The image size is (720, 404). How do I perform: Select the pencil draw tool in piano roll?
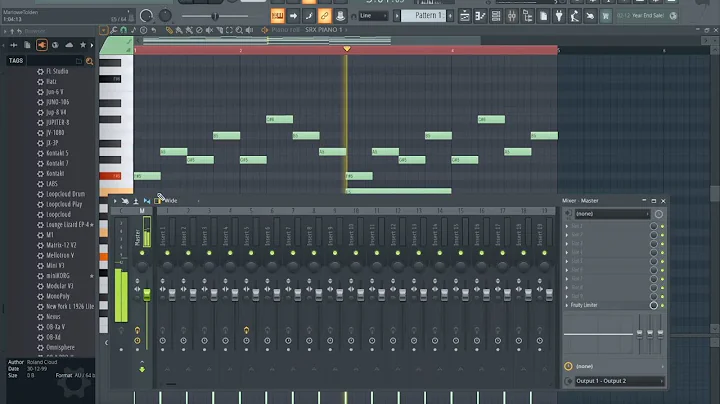click(x=169, y=30)
